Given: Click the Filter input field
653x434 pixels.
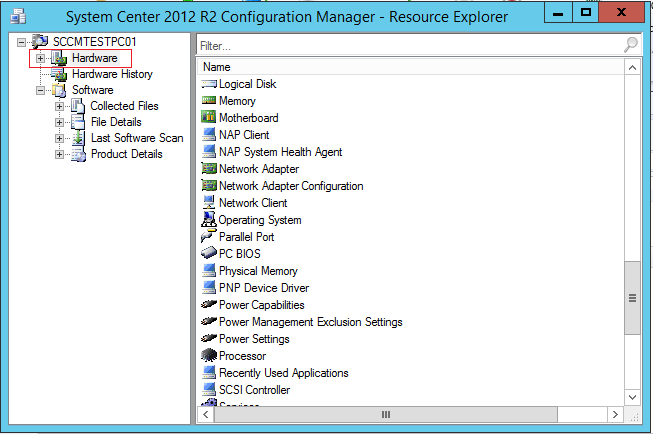Looking at the screenshot, I should (x=410, y=45).
